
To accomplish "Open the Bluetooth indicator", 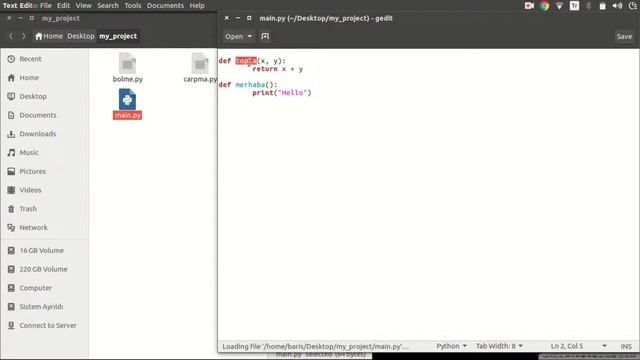I will [x=588, y=6].
